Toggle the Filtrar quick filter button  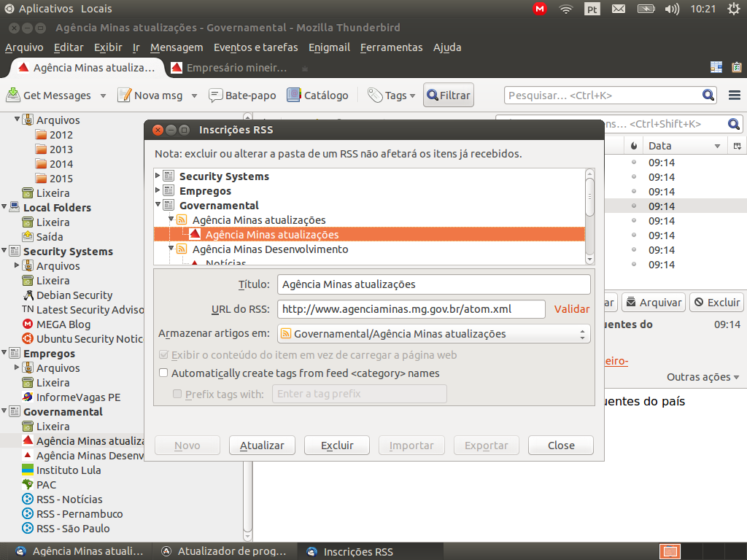pyautogui.click(x=449, y=96)
